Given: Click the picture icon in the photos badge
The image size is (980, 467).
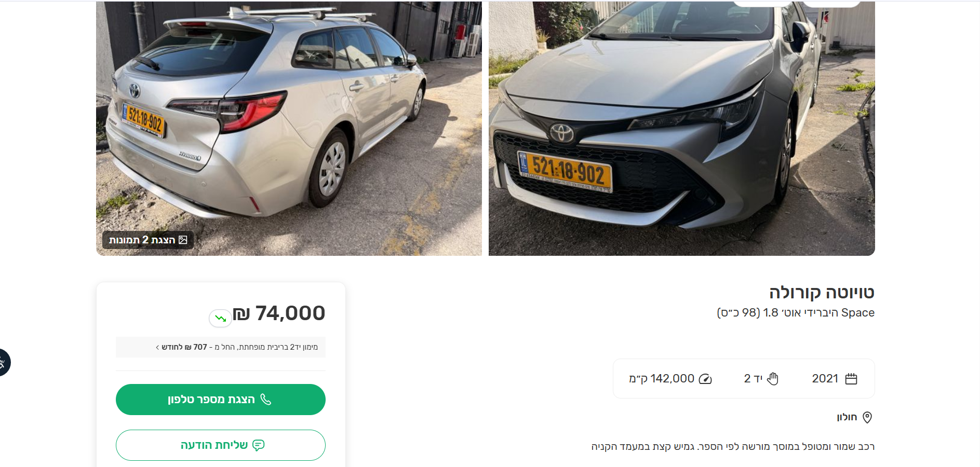Looking at the screenshot, I should pos(183,240).
